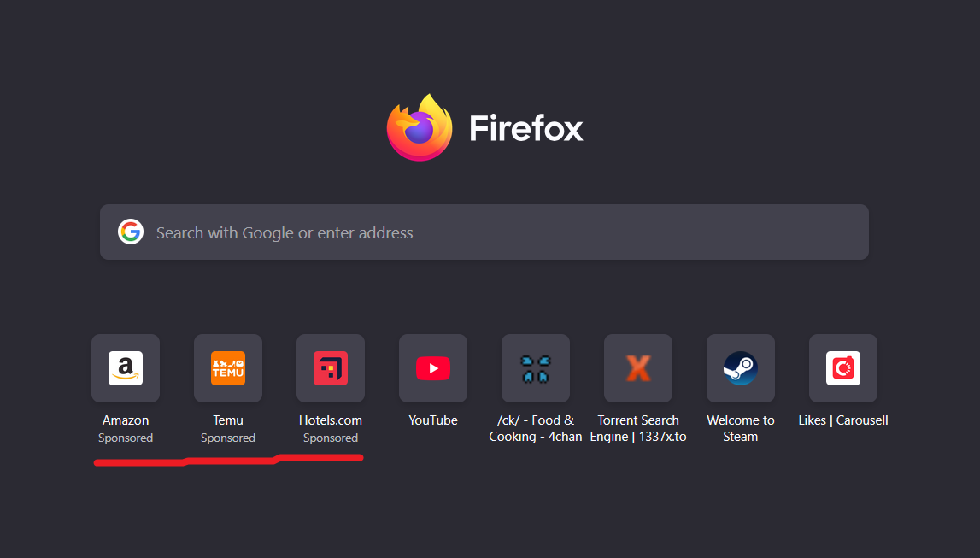980x558 pixels.
Task: Focus the Search with Google address field
Action: coord(484,232)
